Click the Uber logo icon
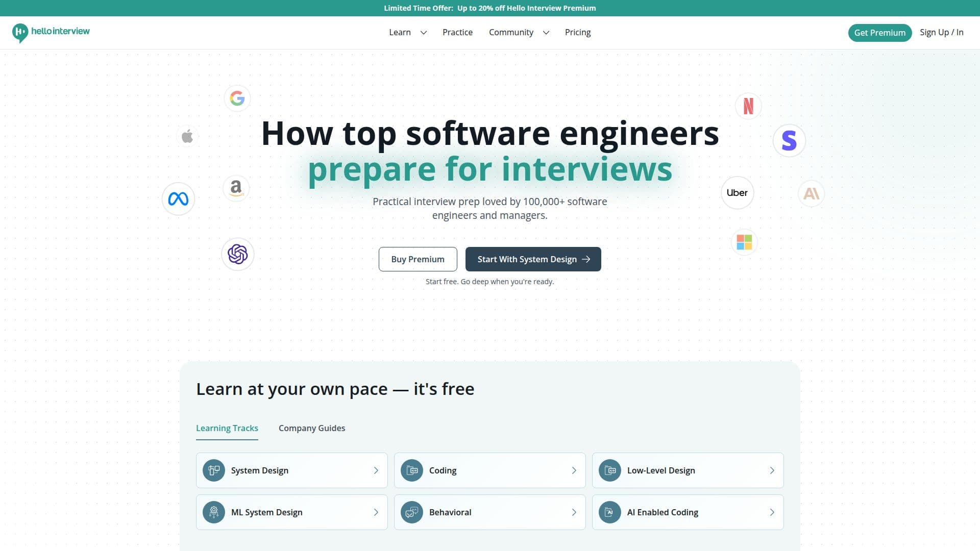Image resolution: width=980 pixels, height=551 pixels. [737, 193]
